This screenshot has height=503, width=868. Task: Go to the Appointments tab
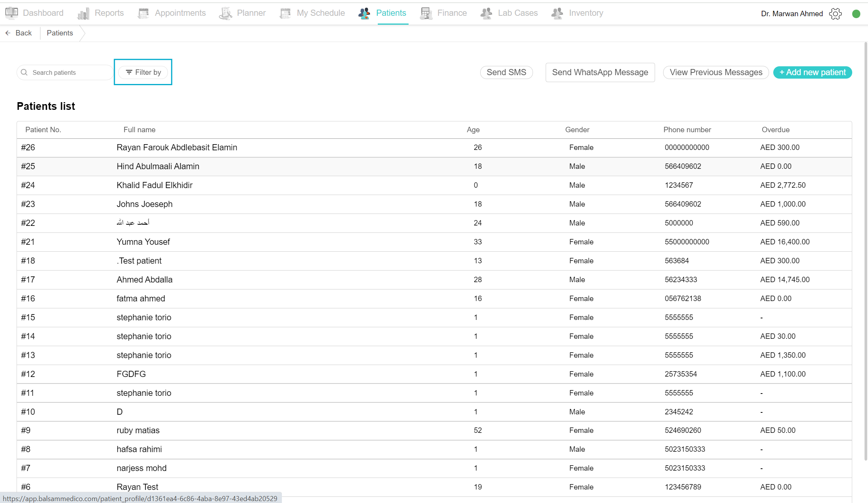[180, 13]
